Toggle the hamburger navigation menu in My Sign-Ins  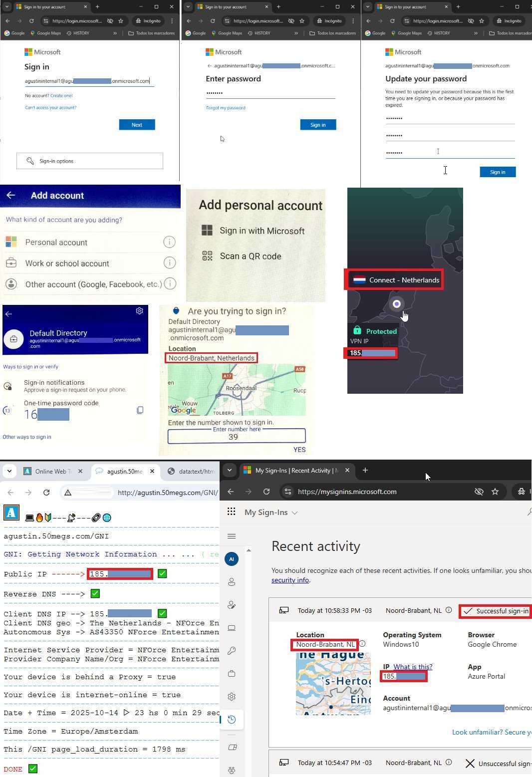[x=232, y=536]
